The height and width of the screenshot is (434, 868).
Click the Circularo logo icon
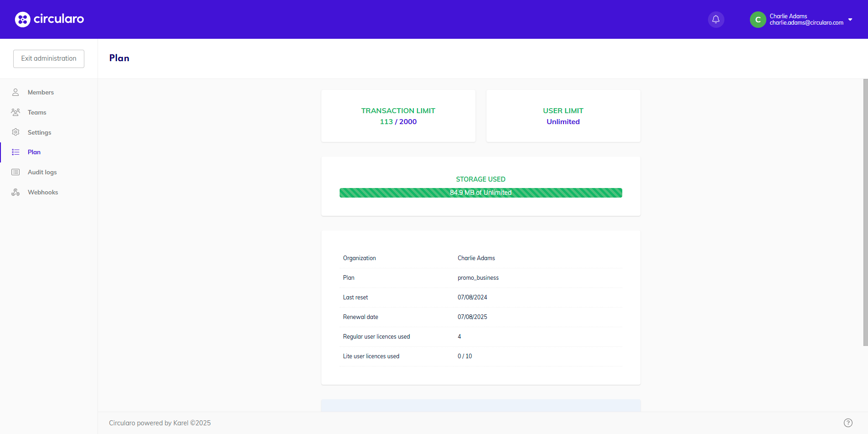[22, 19]
